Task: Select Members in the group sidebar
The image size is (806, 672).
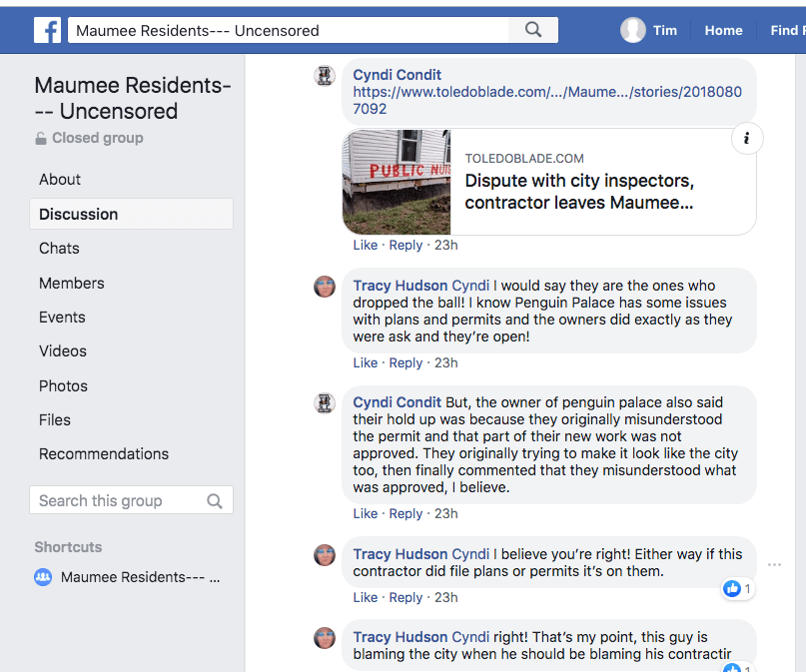Action: tap(72, 283)
